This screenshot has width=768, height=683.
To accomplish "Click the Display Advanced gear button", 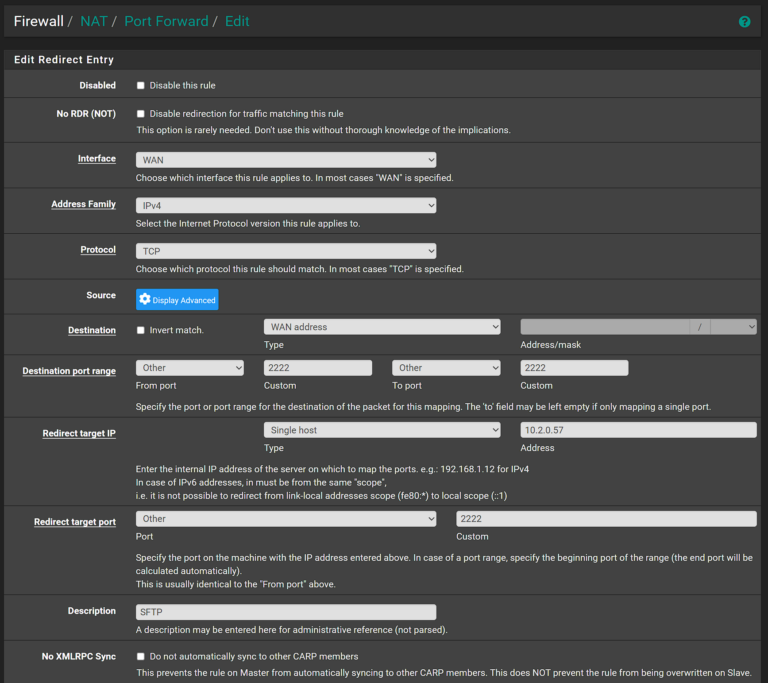I will click(177, 299).
